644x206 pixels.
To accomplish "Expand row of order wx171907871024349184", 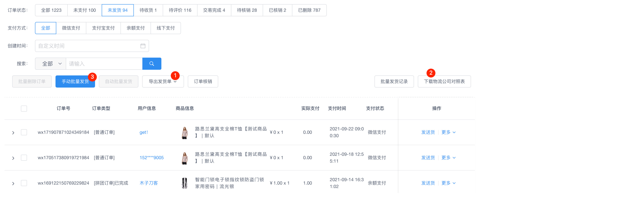I will [13, 133].
